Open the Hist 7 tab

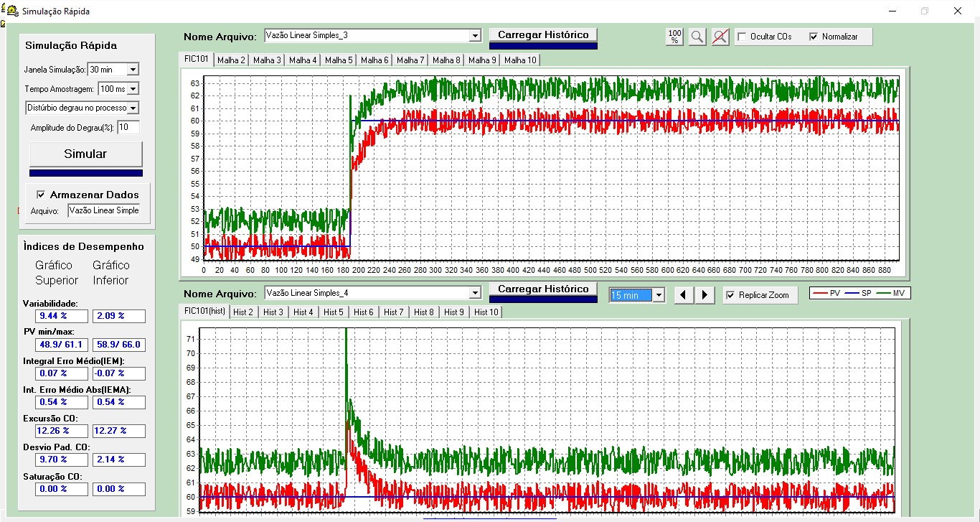pos(394,312)
